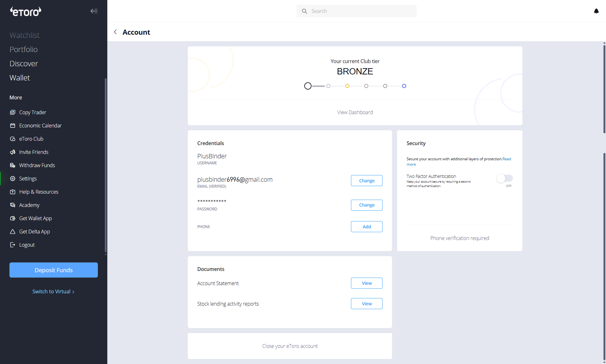Click the Get Delta App triangle icon
The height and width of the screenshot is (364, 606).
tap(13, 232)
